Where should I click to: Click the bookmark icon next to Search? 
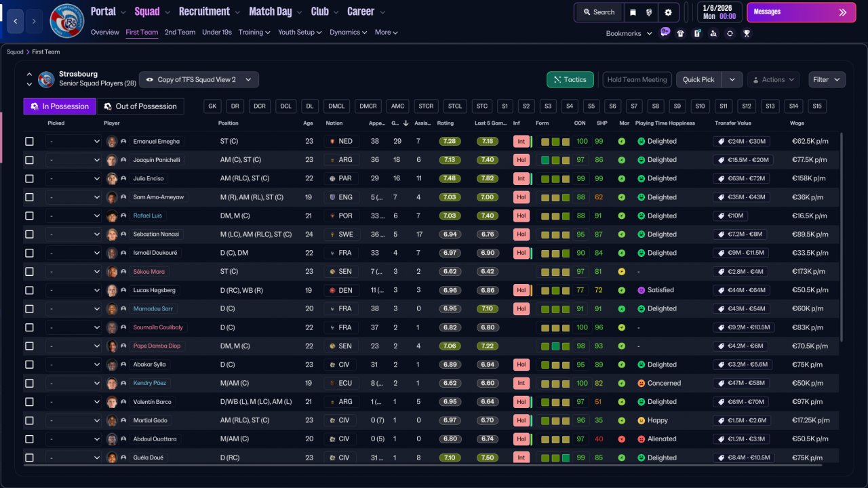[x=633, y=12]
